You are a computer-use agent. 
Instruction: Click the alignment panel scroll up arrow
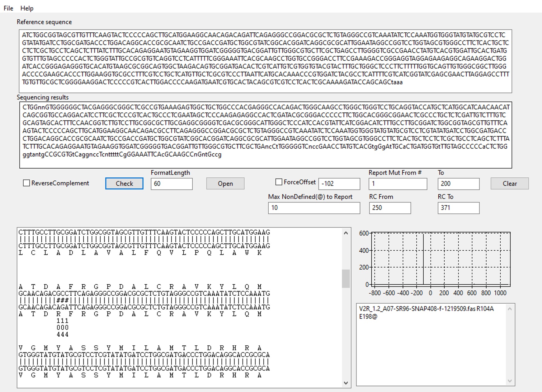tap(346, 233)
